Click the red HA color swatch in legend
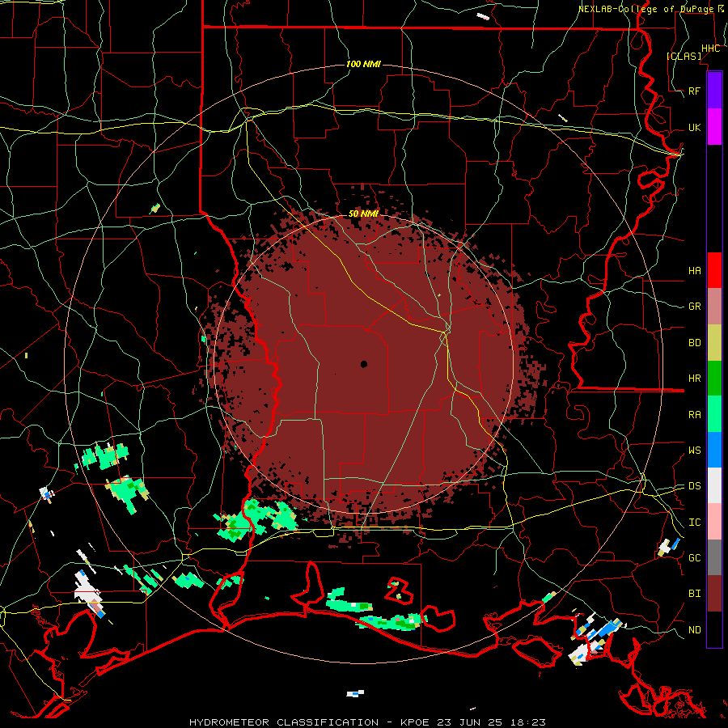The width and height of the screenshot is (728, 728). [714, 270]
